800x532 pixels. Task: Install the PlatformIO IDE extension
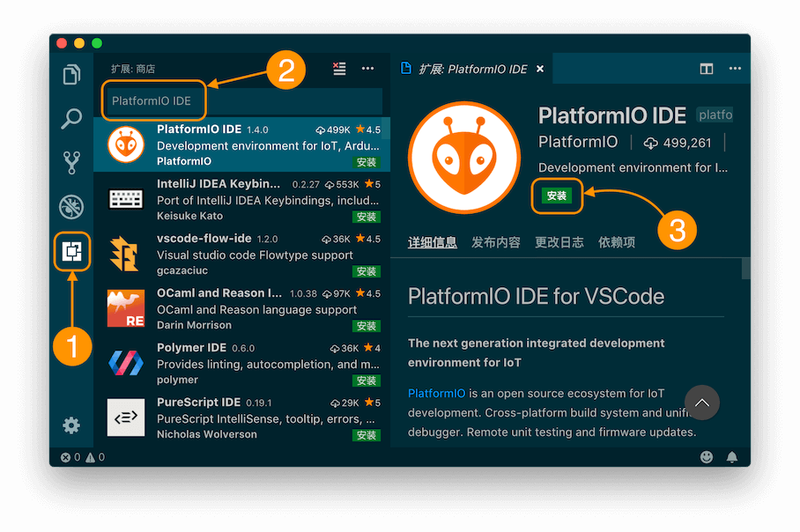coord(557,196)
